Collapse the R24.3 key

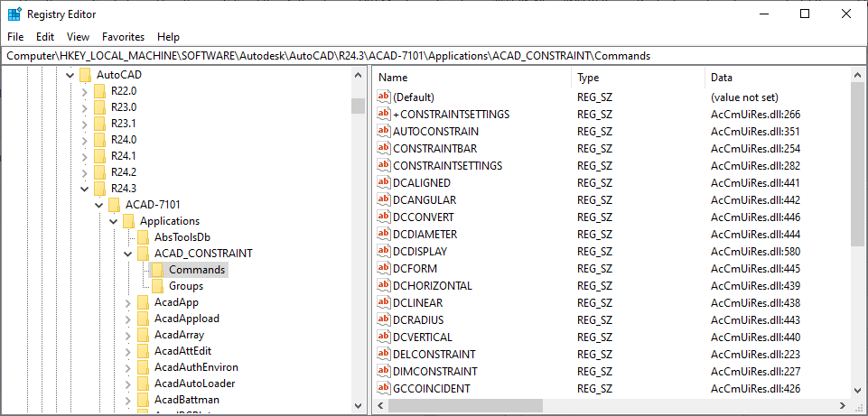pos(84,189)
